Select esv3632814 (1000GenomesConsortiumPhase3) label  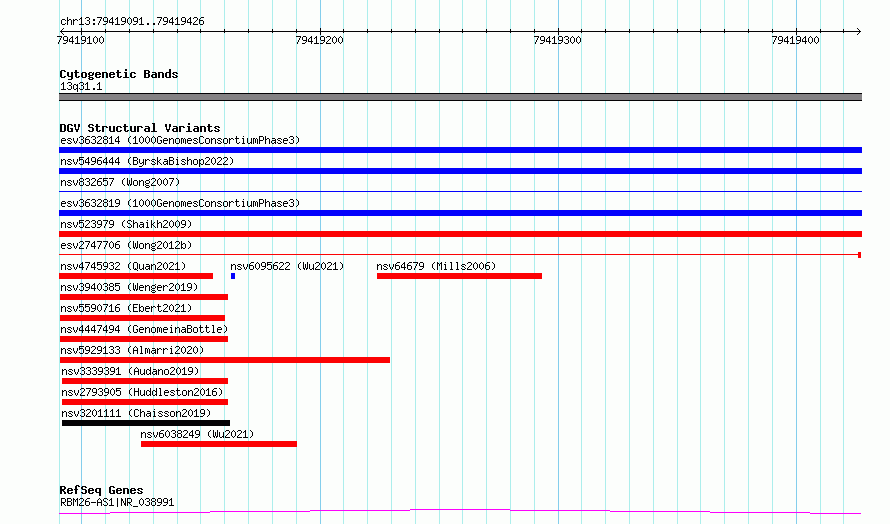click(180, 140)
